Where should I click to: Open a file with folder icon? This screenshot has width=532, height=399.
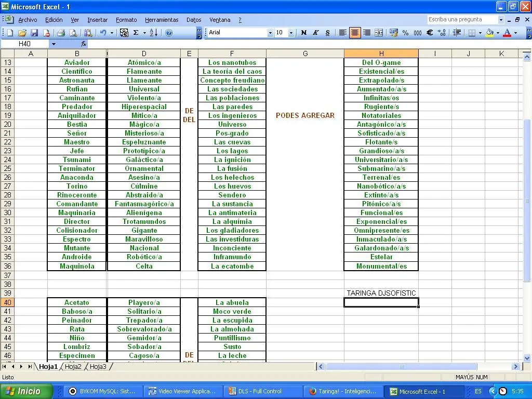coord(22,33)
